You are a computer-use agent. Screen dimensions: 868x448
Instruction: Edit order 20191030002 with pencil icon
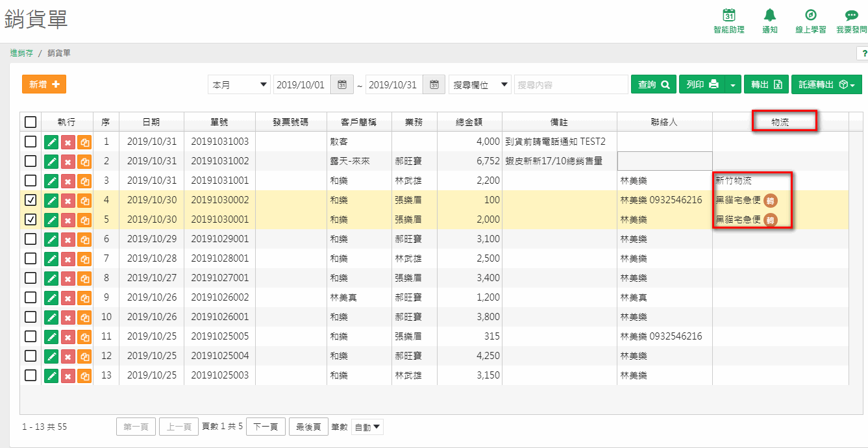click(x=52, y=200)
